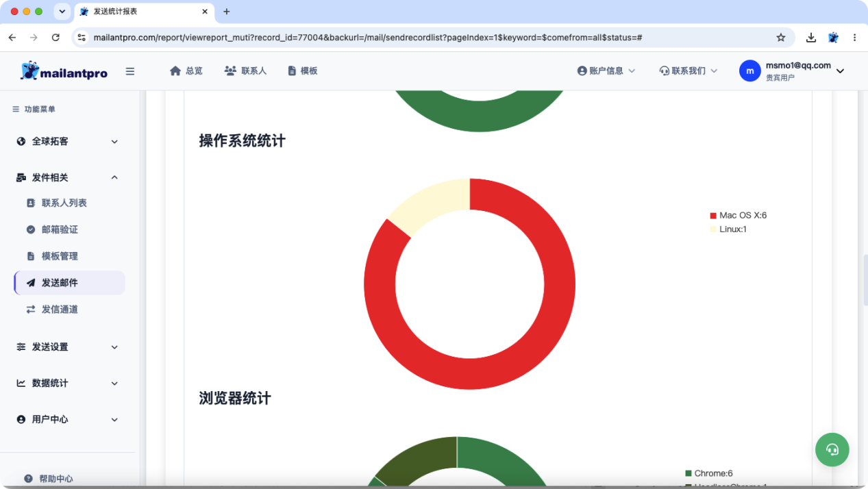
Task: Bookmark this page with the star icon
Action: (x=781, y=38)
